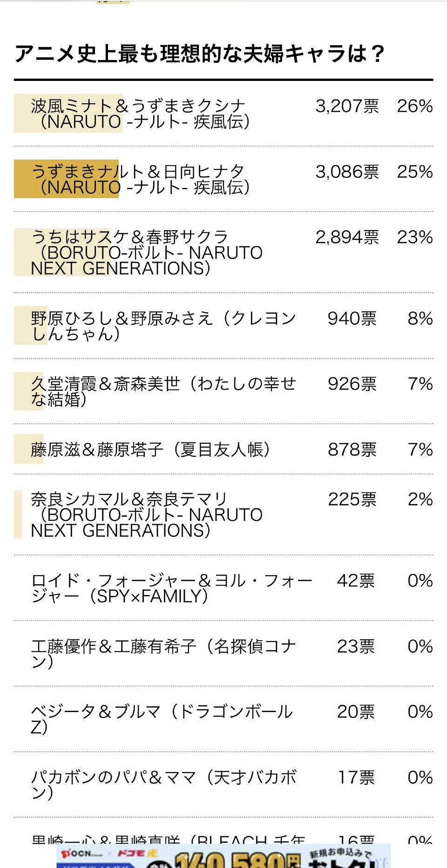Open the 140,580円 advertisement banner

click(223, 856)
